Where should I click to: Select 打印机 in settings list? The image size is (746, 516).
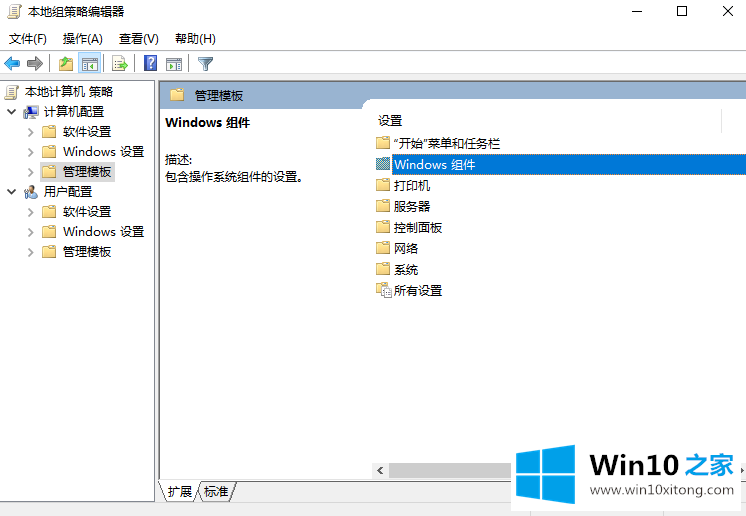click(412, 185)
